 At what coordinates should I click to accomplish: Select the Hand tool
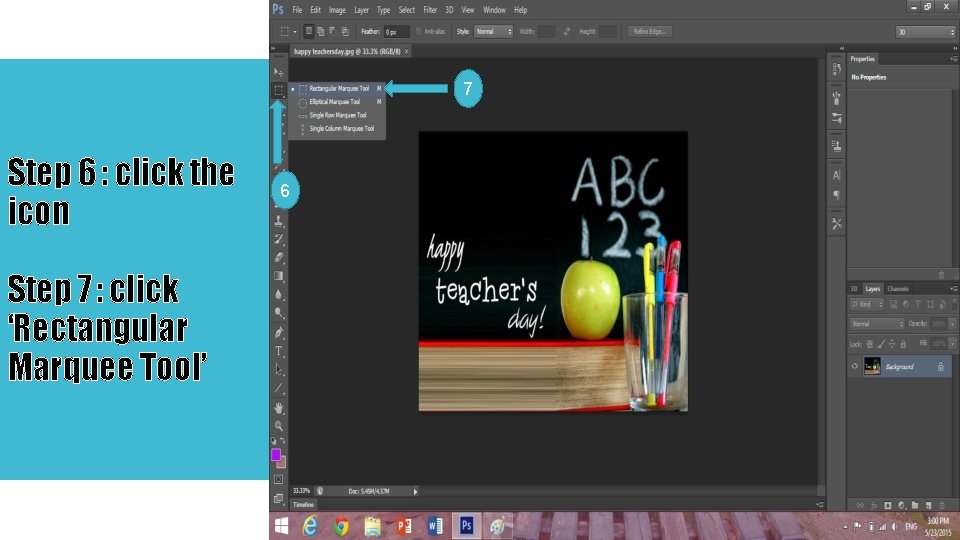[279, 407]
